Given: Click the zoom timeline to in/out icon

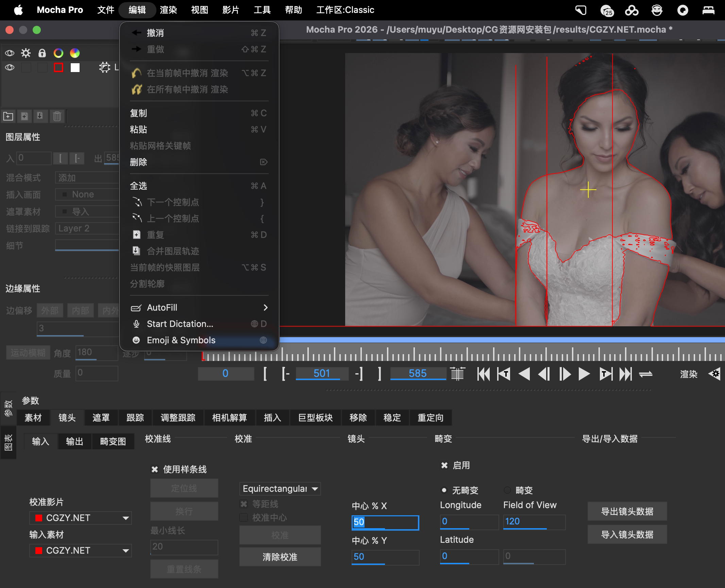Looking at the screenshot, I should [457, 374].
